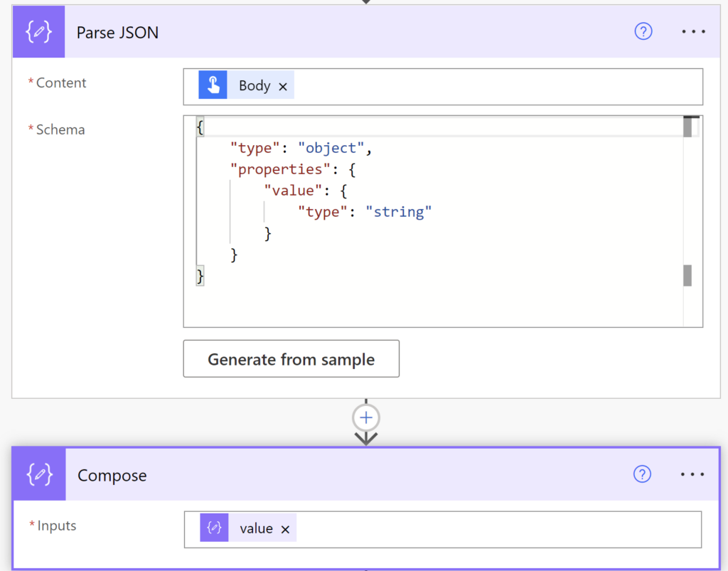This screenshot has width=728, height=571.
Task: Click the value token label
Action: click(x=256, y=528)
